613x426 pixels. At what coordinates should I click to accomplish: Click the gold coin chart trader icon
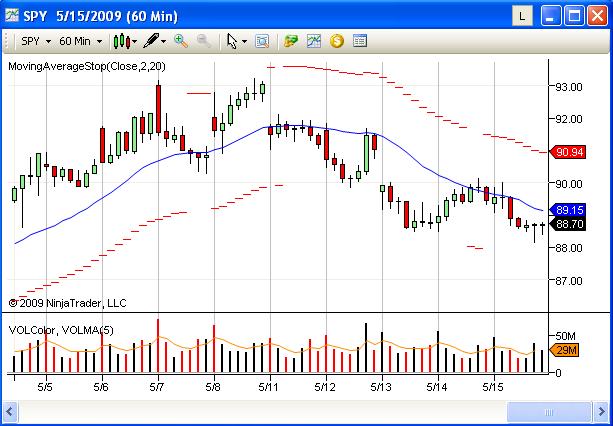[x=337, y=41]
